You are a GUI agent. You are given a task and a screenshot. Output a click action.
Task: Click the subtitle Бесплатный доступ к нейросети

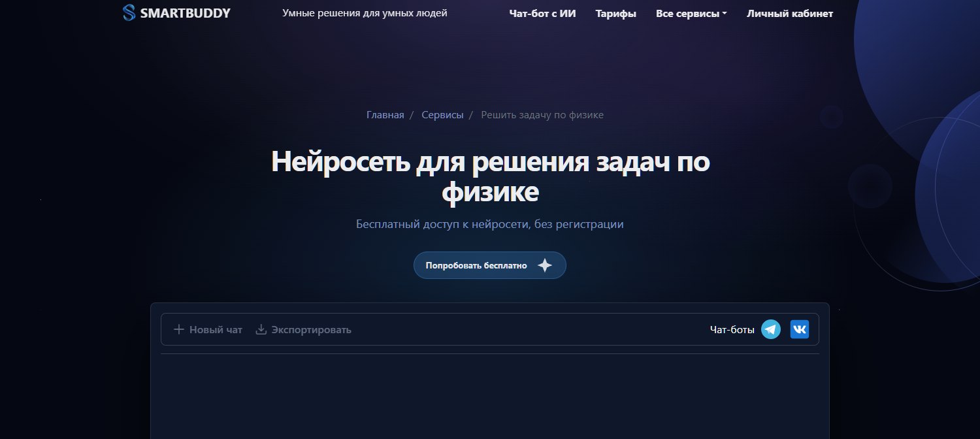click(x=490, y=224)
